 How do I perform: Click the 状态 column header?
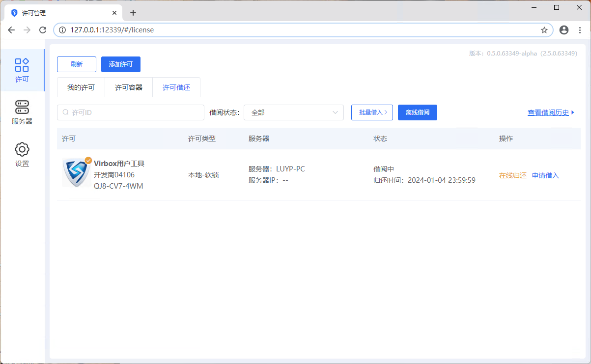point(380,139)
